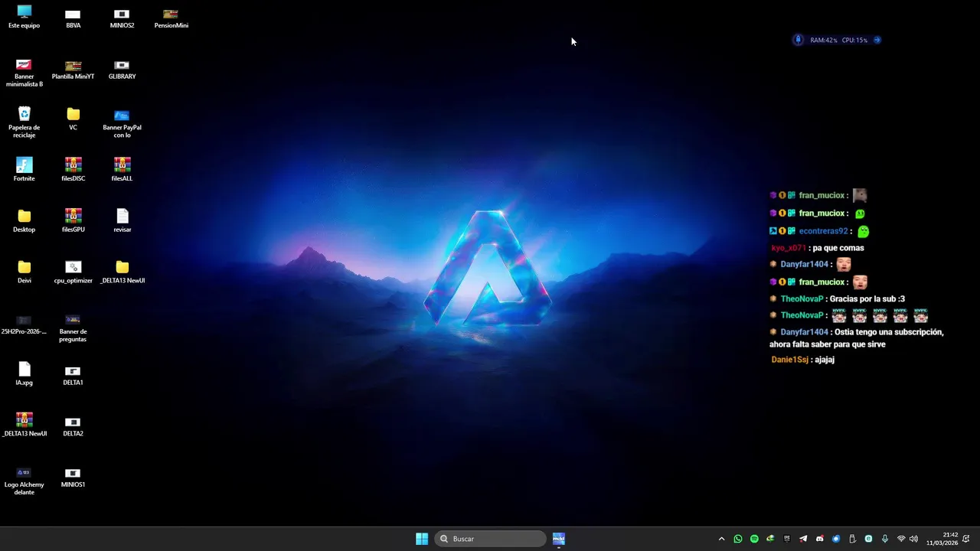Select the IA.xpg file

click(x=24, y=373)
